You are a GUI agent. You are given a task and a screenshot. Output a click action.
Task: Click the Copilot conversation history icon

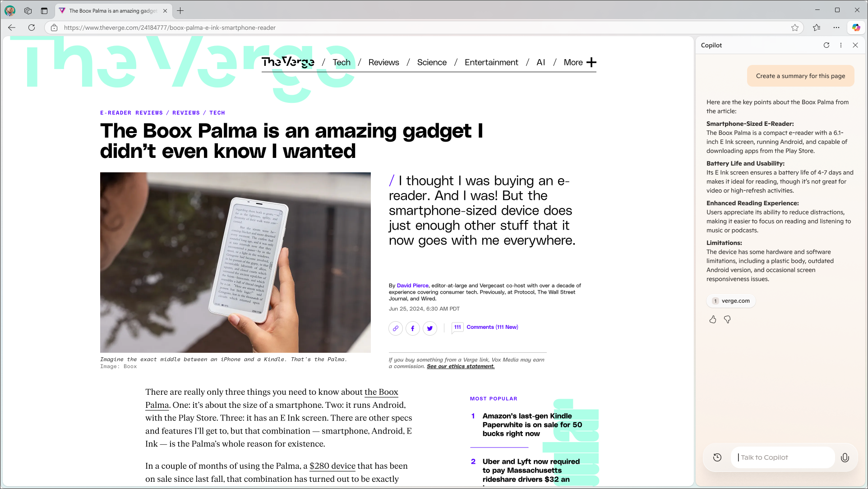(718, 457)
